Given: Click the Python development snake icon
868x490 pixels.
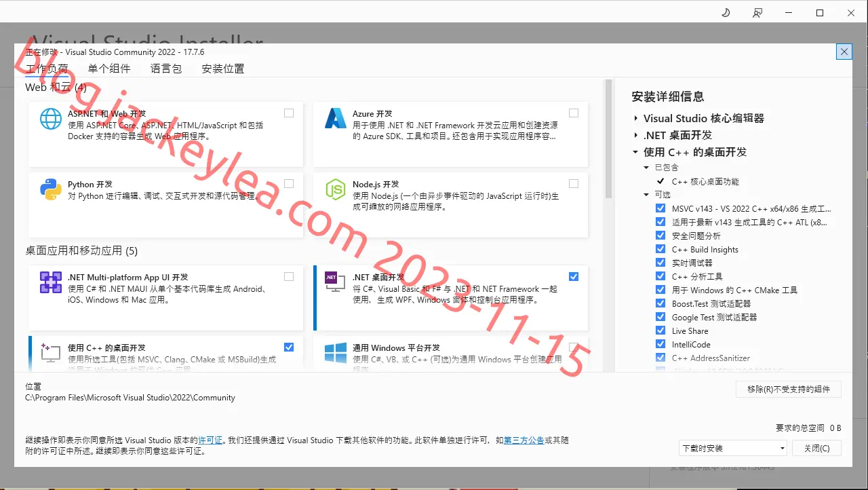Looking at the screenshot, I should [51, 189].
